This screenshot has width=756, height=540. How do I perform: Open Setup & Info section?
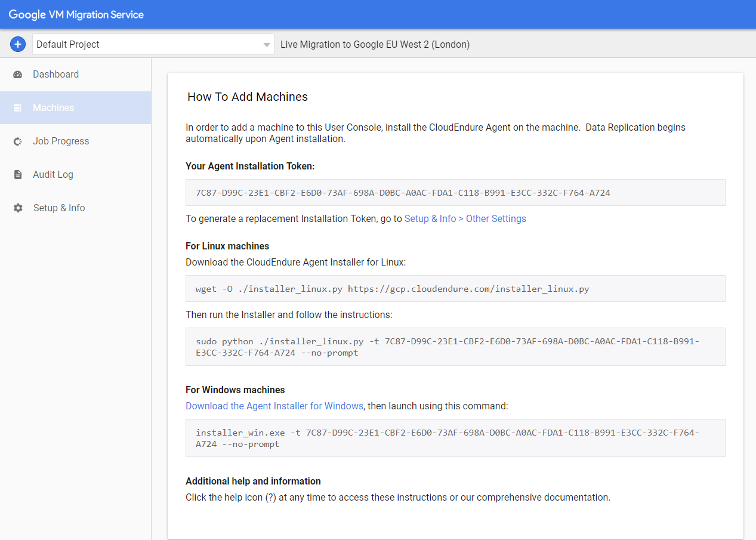[76, 208]
